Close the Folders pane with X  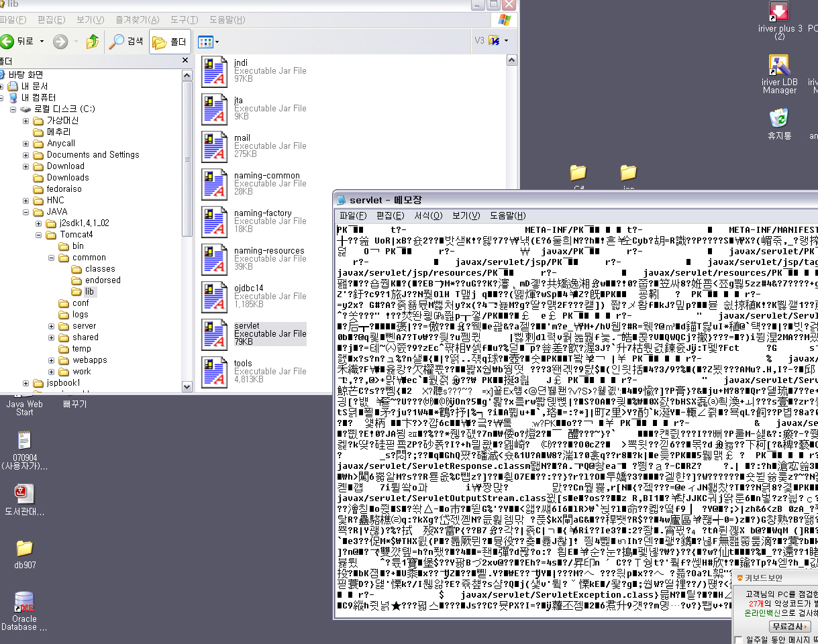[x=186, y=61]
